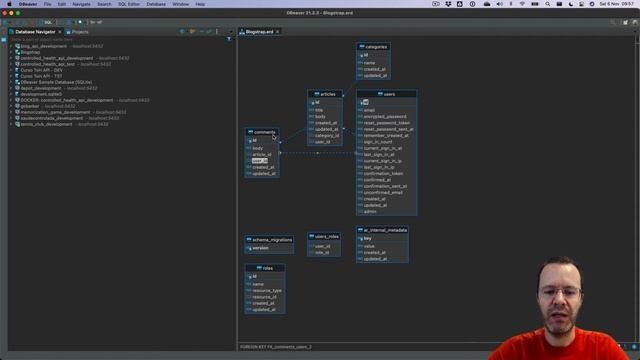Select the users table header
Image resolution: width=640 pixels, height=360 pixels.
tap(387, 94)
